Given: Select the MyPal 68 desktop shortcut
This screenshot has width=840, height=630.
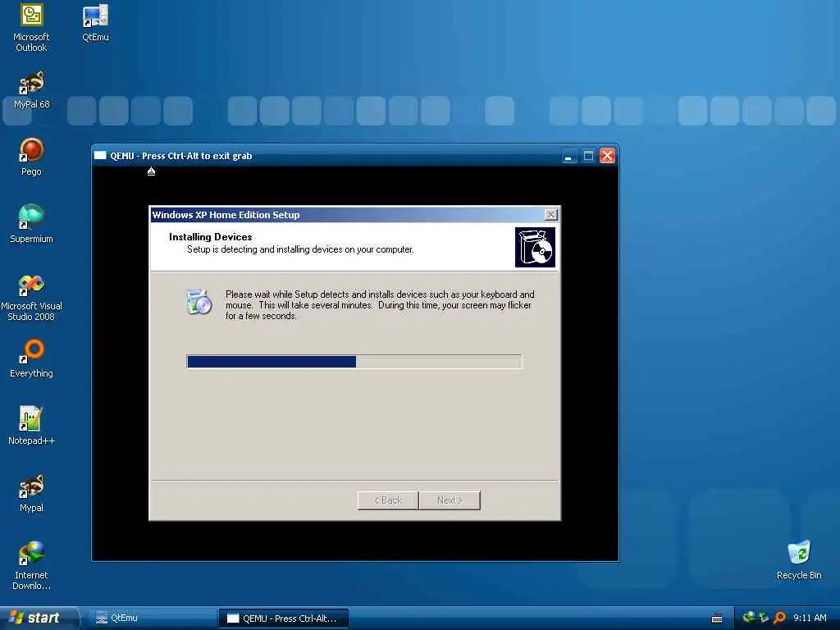Looking at the screenshot, I should coord(31,90).
